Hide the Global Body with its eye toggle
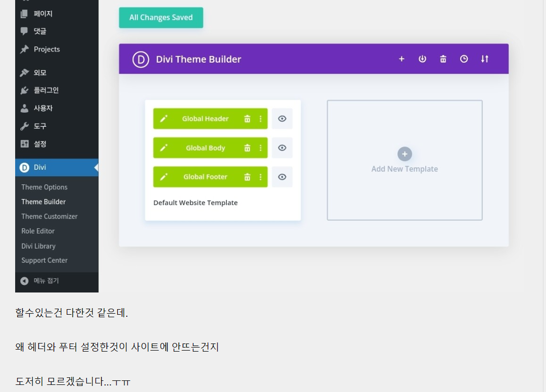Screen dimensions: 546x392 (282, 148)
